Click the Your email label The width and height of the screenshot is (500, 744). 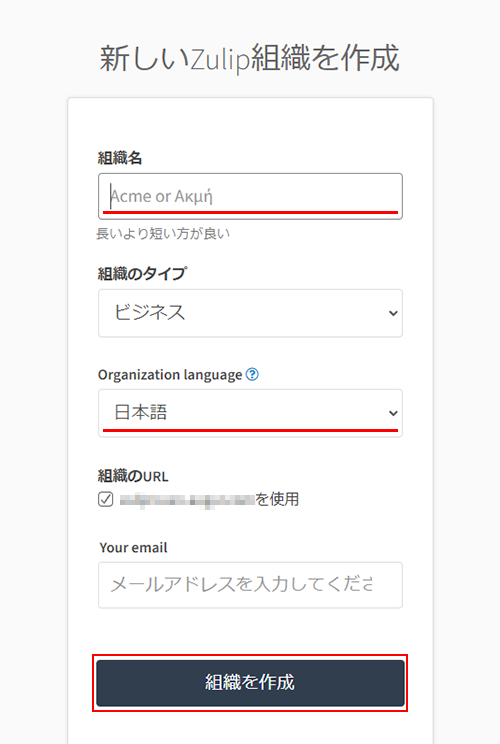click(x=133, y=548)
